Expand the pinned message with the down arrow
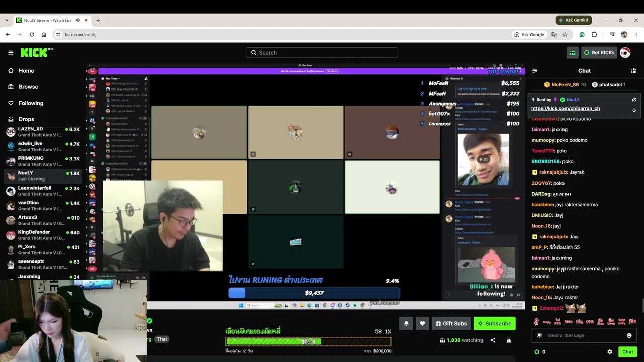Image resolution: width=644 pixels, height=362 pixels. tap(634, 110)
